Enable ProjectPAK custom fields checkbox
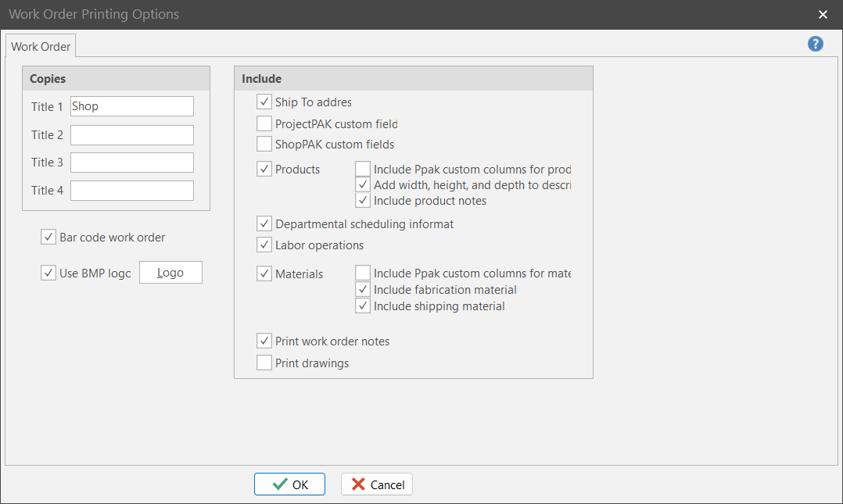 tap(264, 123)
